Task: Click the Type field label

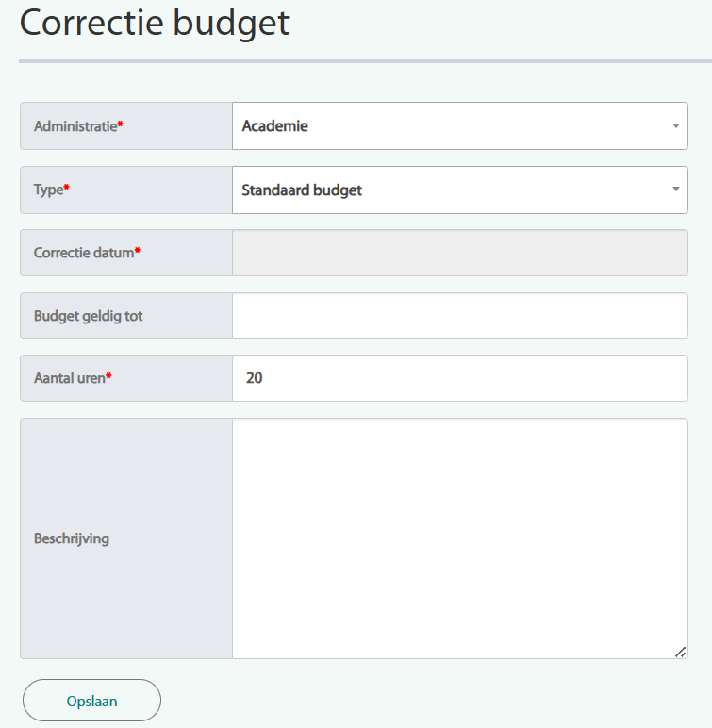Action: tap(48, 190)
